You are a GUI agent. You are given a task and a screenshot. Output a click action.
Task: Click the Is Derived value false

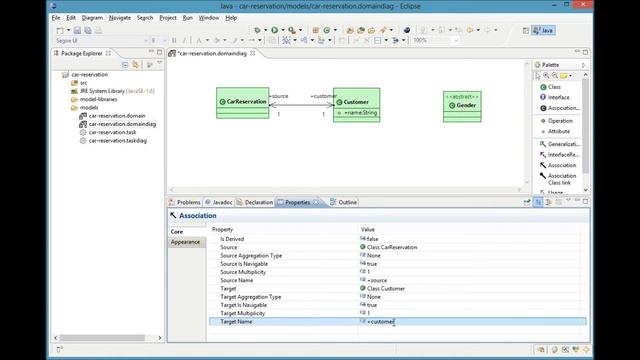[x=372, y=239]
